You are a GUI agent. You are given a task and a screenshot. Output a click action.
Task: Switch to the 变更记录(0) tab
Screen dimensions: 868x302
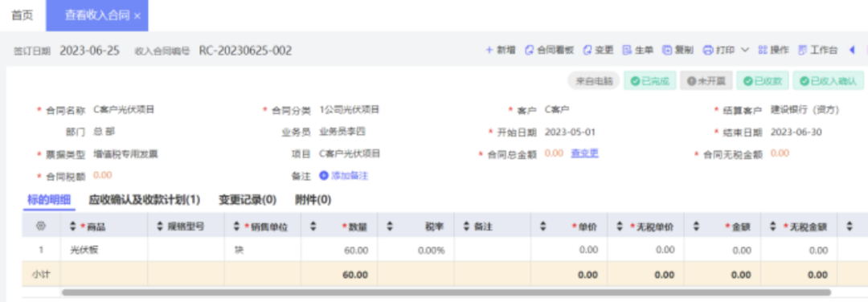(x=248, y=200)
